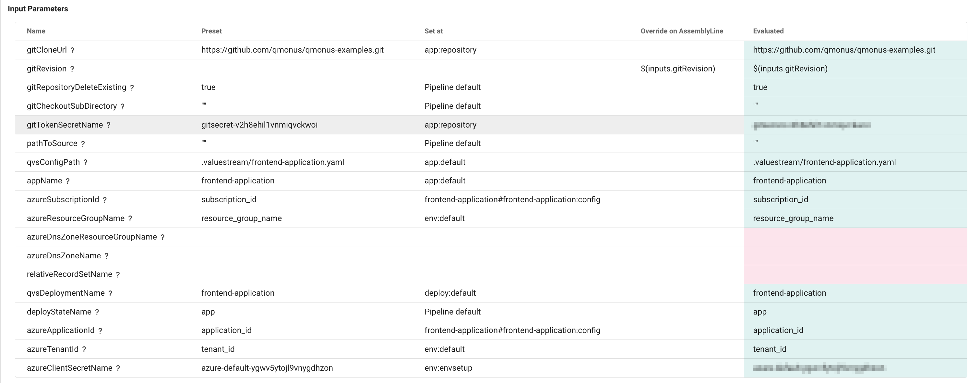Click the help icon next to gitCloneUrl
This screenshot has width=980, height=383.
pos(72,50)
